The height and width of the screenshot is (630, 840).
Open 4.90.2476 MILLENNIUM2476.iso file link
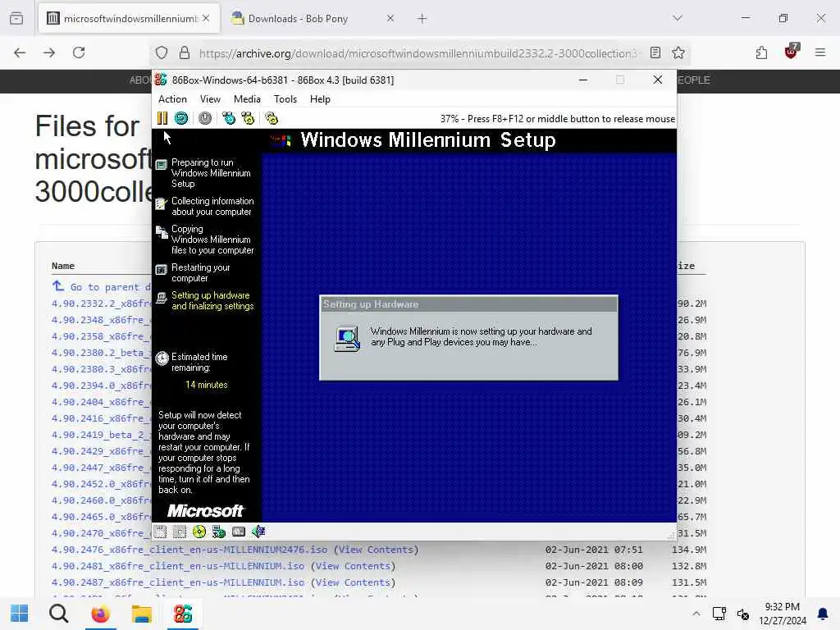tap(189, 550)
